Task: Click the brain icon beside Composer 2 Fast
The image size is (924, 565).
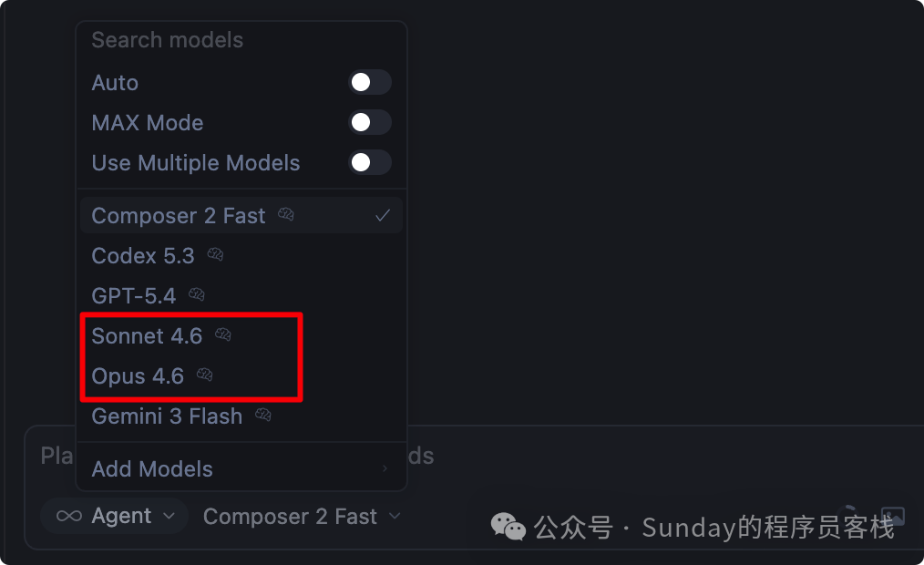Action: 286,215
